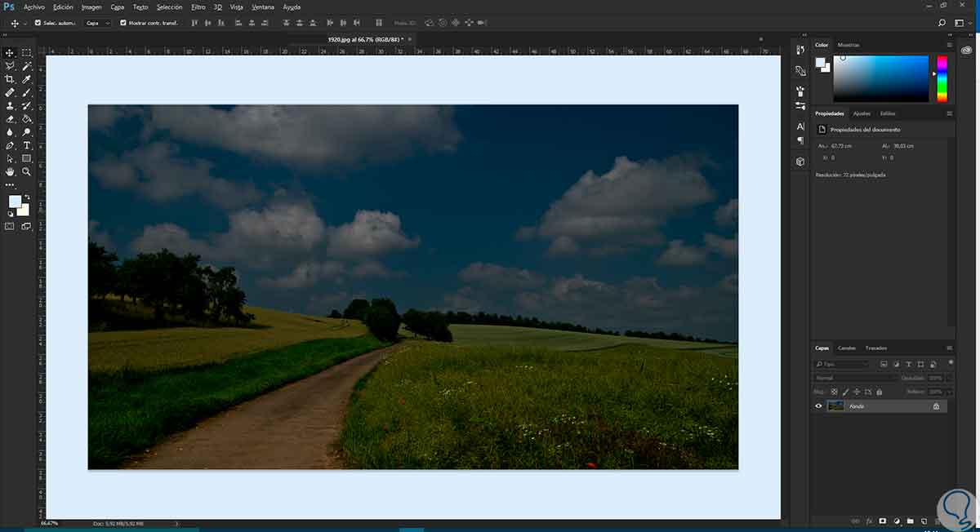Swap foreground and background colors arrow
Screen dimensions: 980x532
27,197
